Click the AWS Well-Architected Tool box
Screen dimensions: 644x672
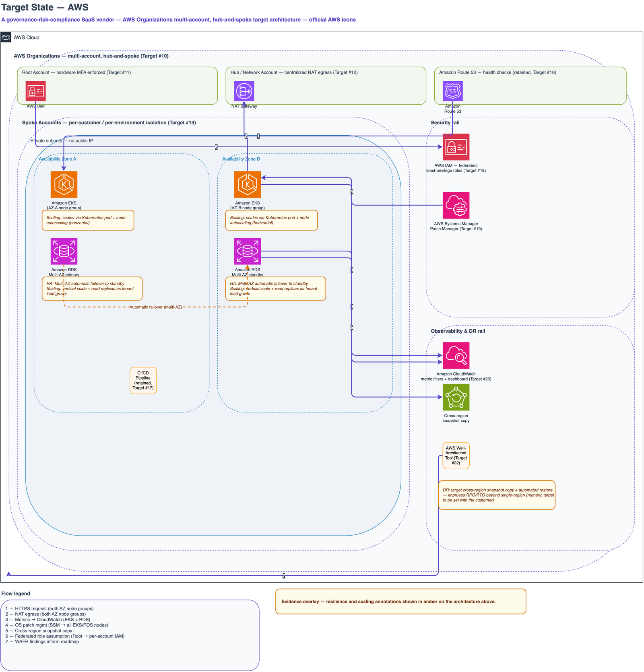coord(456,456)
